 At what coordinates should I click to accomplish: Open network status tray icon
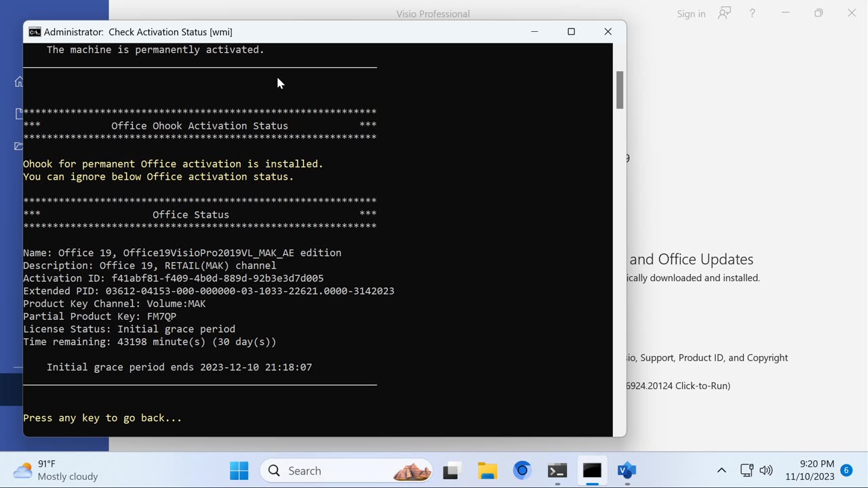[x=747, y=470]
